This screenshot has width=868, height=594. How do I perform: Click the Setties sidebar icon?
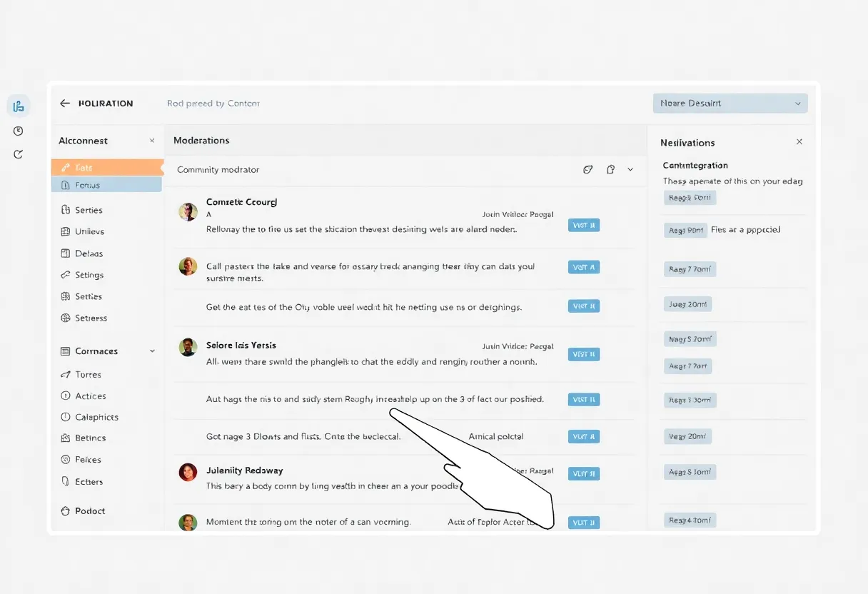(x=66, y=296)
